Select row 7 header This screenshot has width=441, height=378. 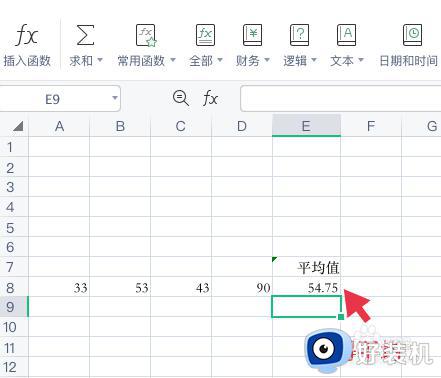click(x=14, y=267)
